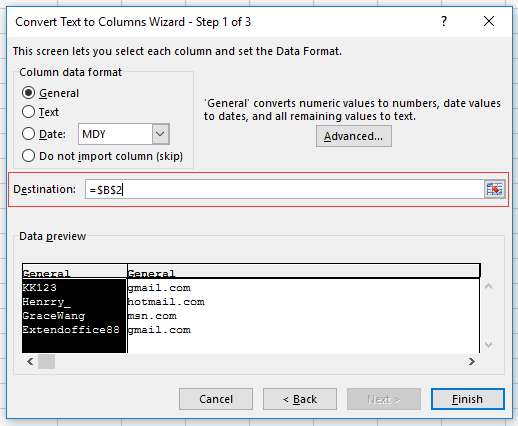Screen dimensions: 518x426
Task: Close the Convert Text to Columns wizard
Action: (x=489, y=21)
